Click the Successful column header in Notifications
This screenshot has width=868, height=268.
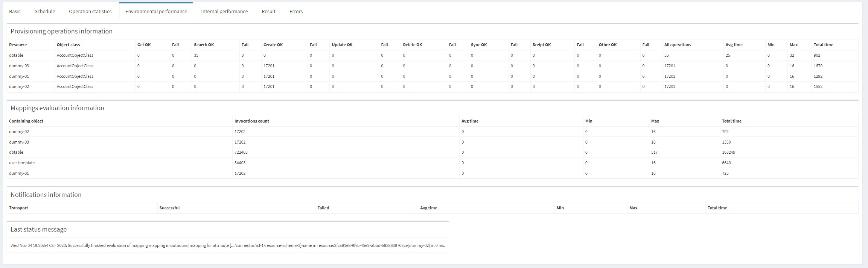coord(169,208)
